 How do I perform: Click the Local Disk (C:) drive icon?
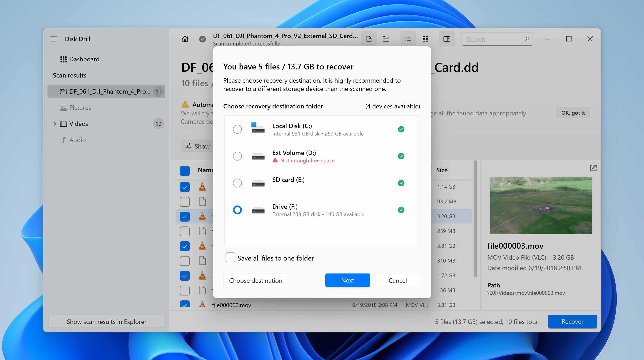258,128
